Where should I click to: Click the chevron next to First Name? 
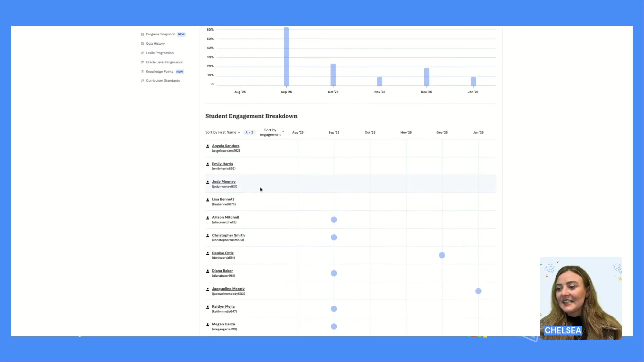(239, 133)
